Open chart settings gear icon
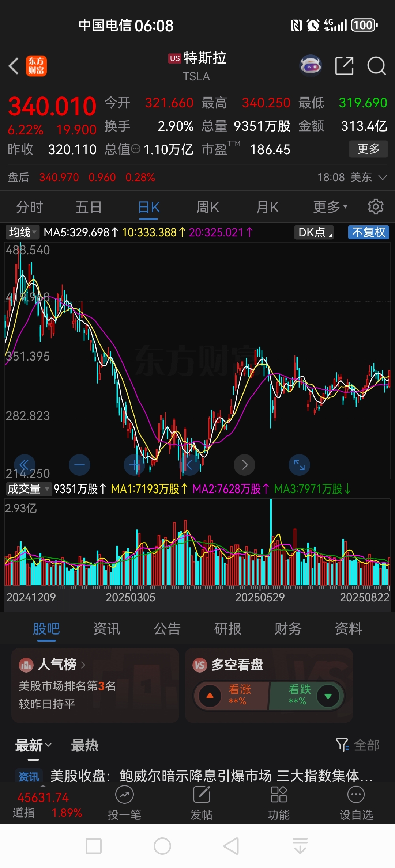 pyautogui.click(x=376, y=207)
